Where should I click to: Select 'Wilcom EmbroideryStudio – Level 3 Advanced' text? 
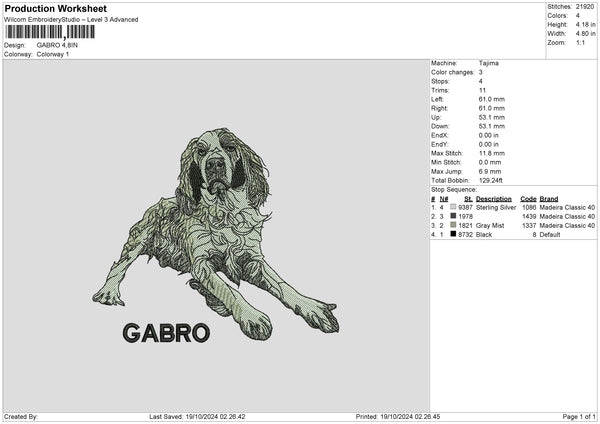[71, 20]
